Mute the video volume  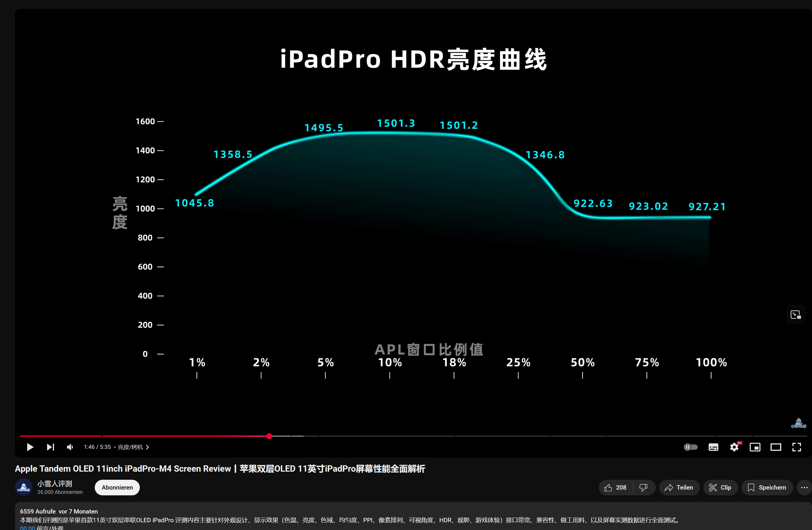click(70, 447)
